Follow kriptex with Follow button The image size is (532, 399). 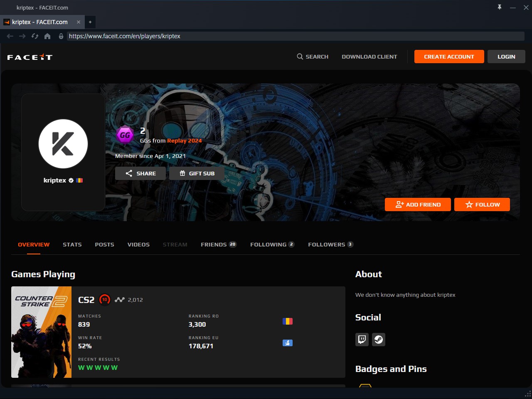482,204
